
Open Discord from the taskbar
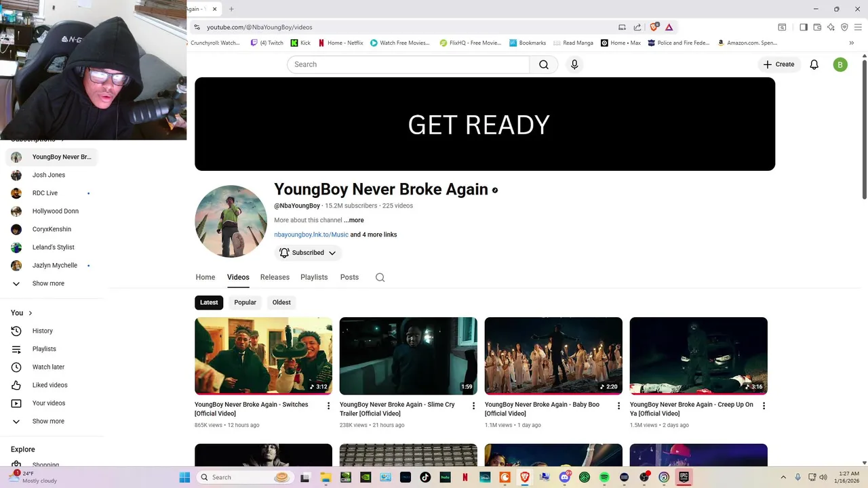point(565,477)
